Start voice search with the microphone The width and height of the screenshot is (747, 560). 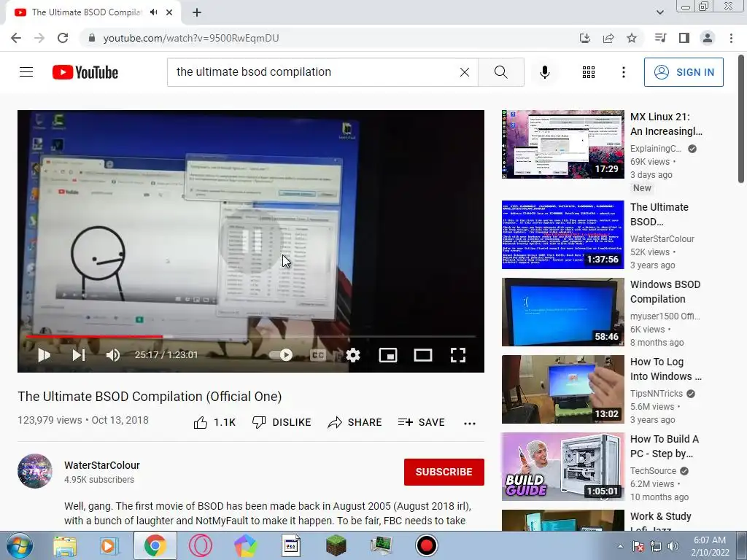(545, 72)
